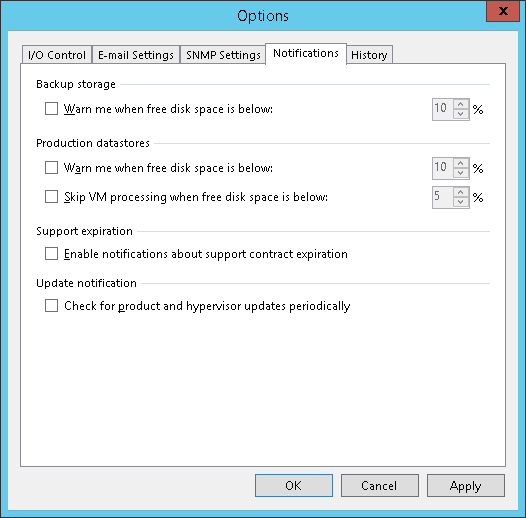Image resolution: width=526 pixels, height=518 pixels.
Task: Enable Production datastores free disk space warning
Action: [x=51, y=167]
